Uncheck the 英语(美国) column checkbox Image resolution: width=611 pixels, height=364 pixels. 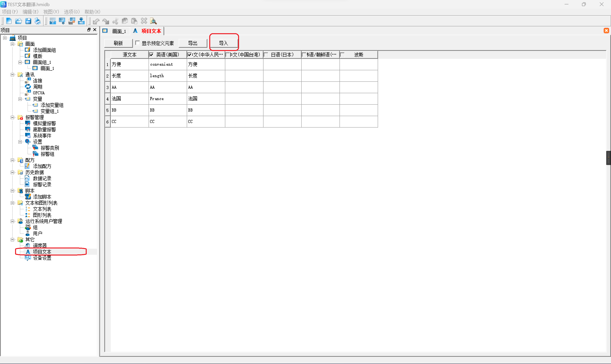click(x=151, y=54)
